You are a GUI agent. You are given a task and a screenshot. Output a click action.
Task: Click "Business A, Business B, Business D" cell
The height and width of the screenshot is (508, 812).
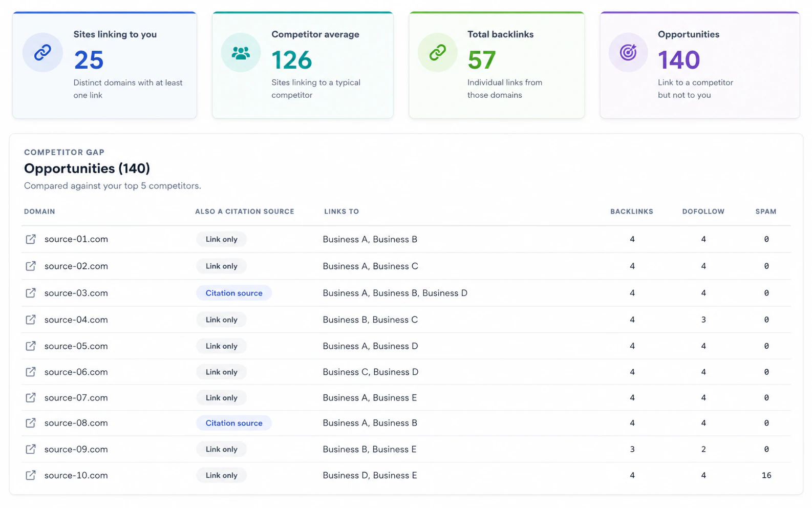[395, 293]
